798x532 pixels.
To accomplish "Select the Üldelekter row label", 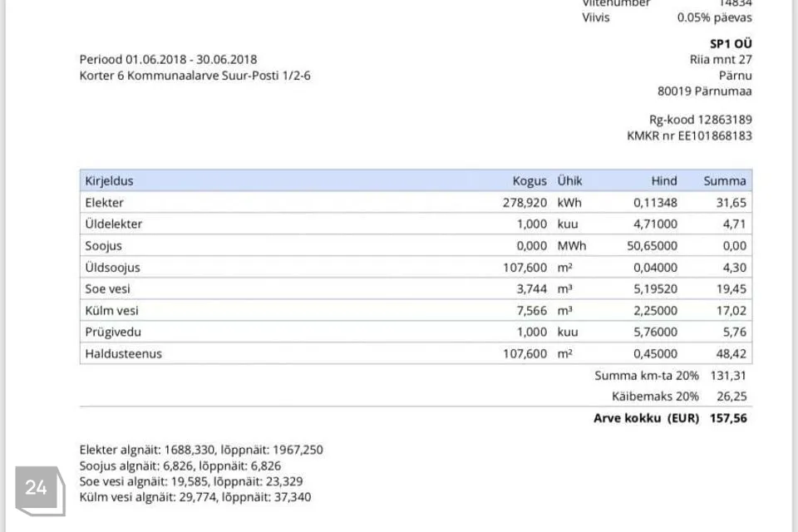I will (x=113, y=224).
